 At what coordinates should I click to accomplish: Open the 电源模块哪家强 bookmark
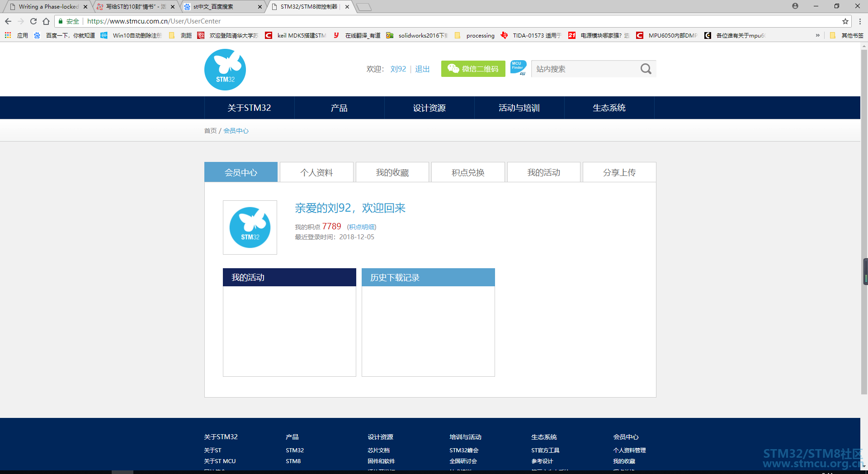tap(599, 35)
